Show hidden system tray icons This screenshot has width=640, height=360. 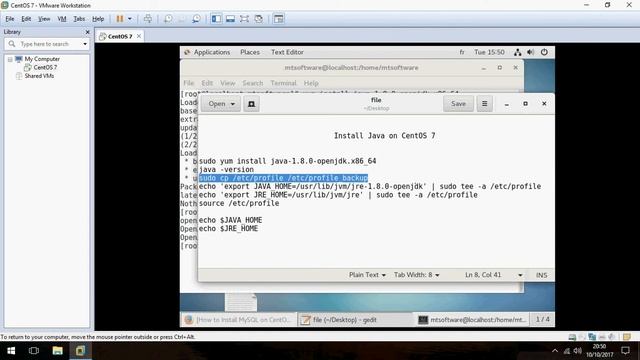[555, 351]
